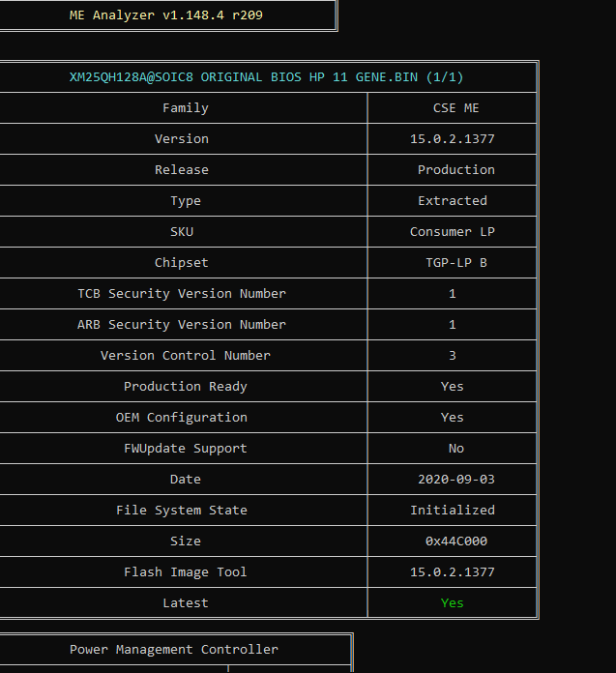The height and width of the screenshot is (673, 616).
Task: Select the ARB Security Version Number value 1
Action: 452,325
